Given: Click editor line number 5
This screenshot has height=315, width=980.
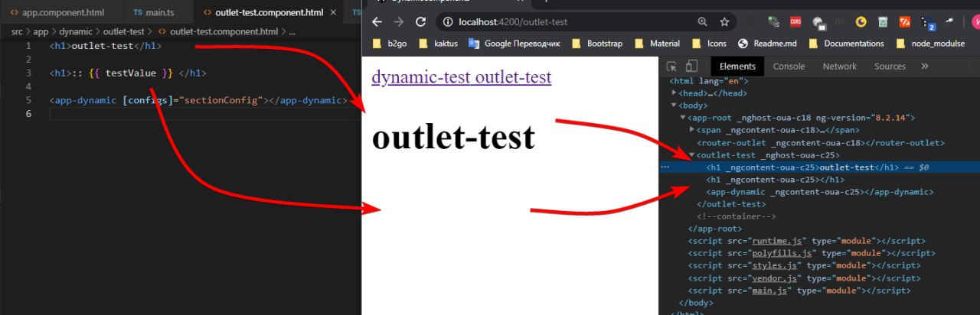Looking at the screenshot, I should 28,100.
